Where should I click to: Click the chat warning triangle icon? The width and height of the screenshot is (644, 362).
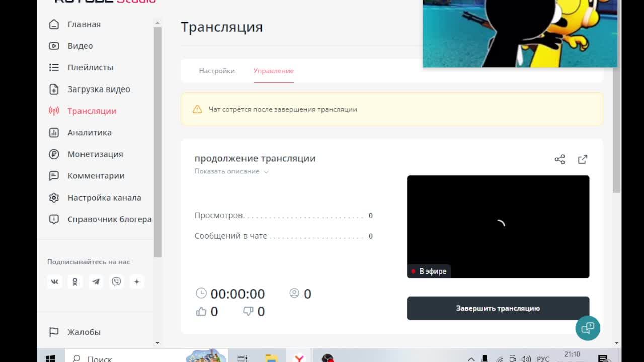pos(197,109)
